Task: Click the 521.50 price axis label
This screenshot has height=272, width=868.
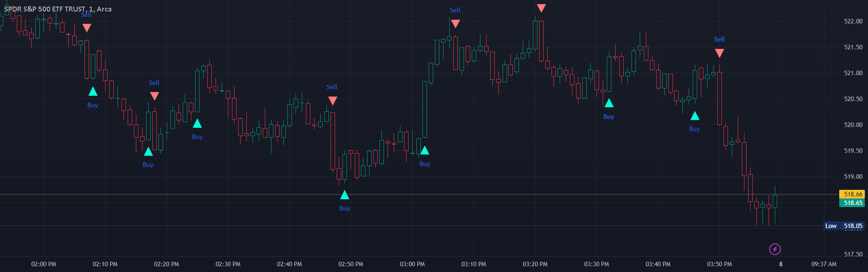Action: pyautogui.click(x=853, y=47)
